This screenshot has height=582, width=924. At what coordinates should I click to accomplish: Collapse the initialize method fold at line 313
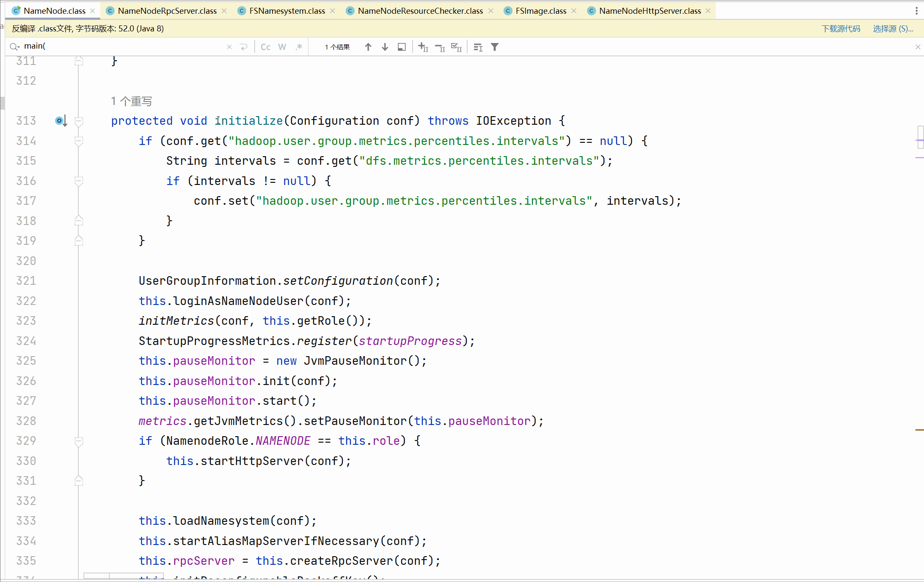(x=79, y=121)
